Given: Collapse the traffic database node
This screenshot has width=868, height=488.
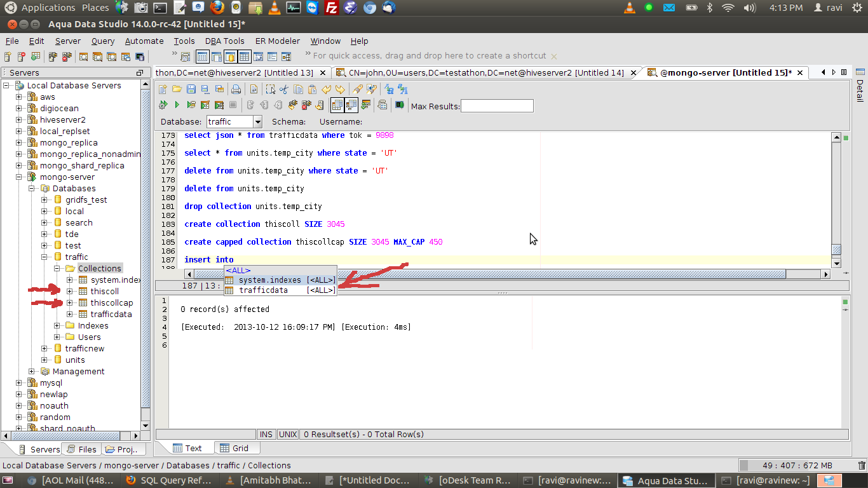Looking at the screenshot, I should click(x=44, y=257).
